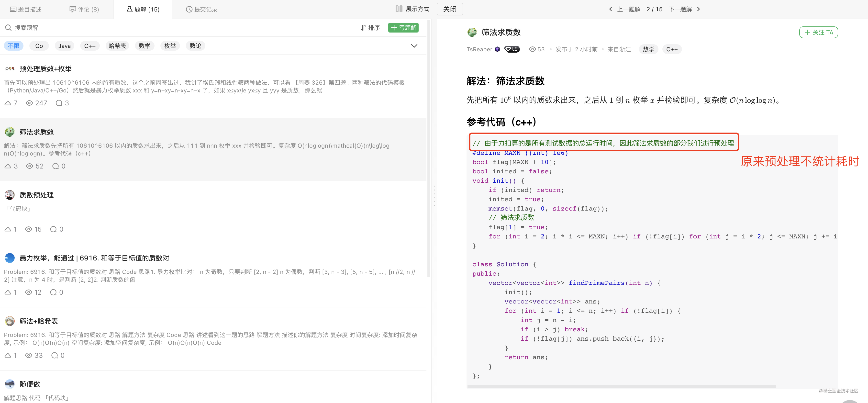868x403 pixels.
Task: Click the 展示方式 layout icon
Action: (399, 9)
